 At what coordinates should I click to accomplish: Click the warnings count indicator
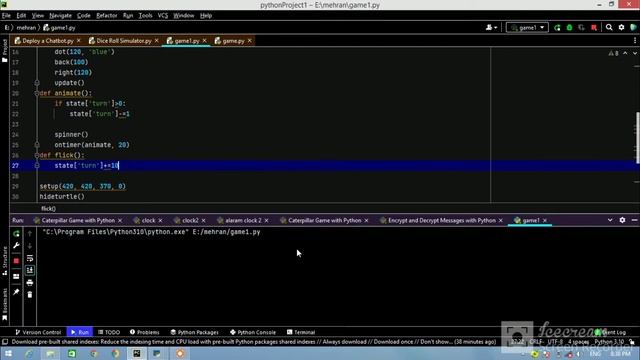pos(613,53)
